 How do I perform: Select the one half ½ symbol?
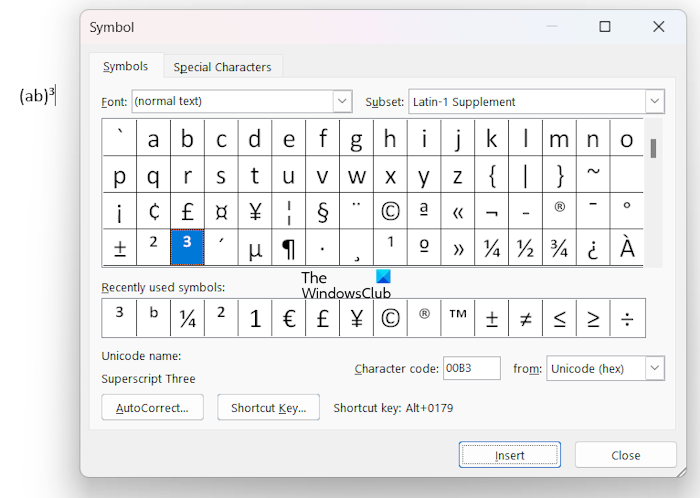tap(525, 247)
